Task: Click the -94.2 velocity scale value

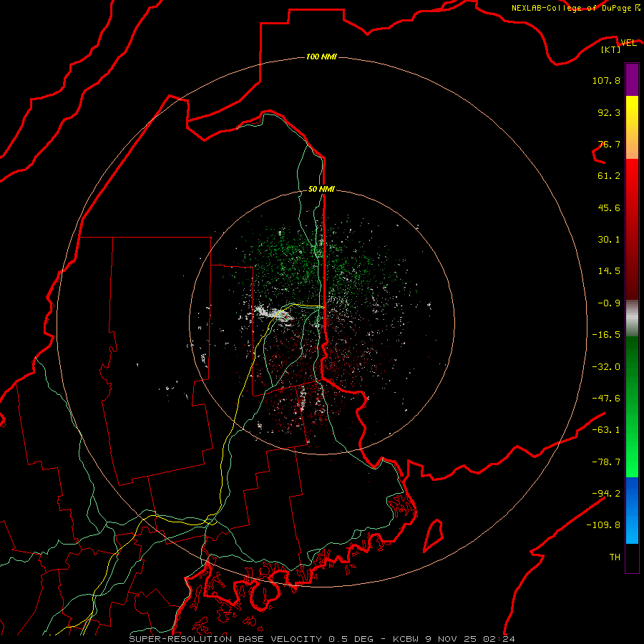Action: click(x=606, y=493)
